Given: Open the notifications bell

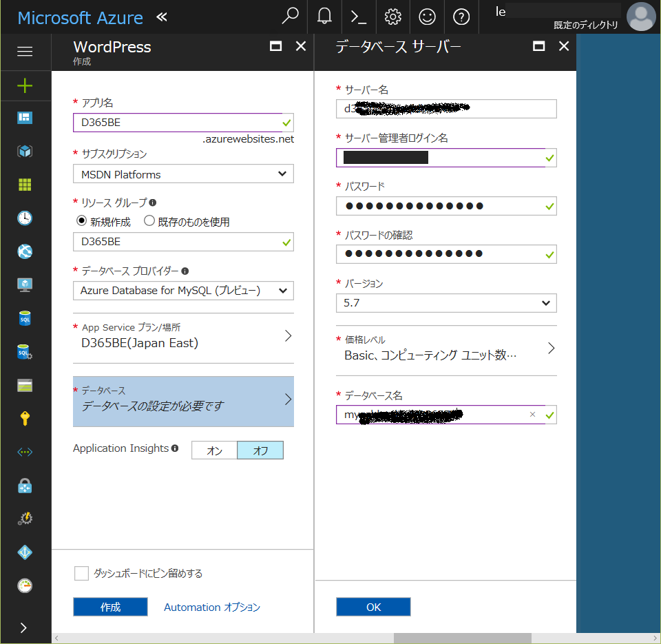Looking at the screenshot, I should point(324,17).
